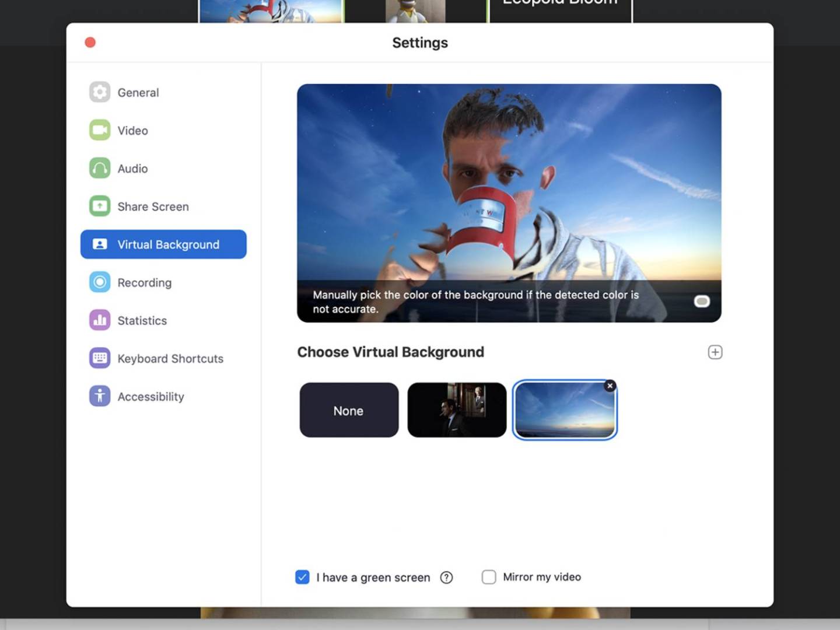The image size is (840, 630).
Task: Close the Settings window with the red button
Action: pyautogui.click(x=90, y=42)
